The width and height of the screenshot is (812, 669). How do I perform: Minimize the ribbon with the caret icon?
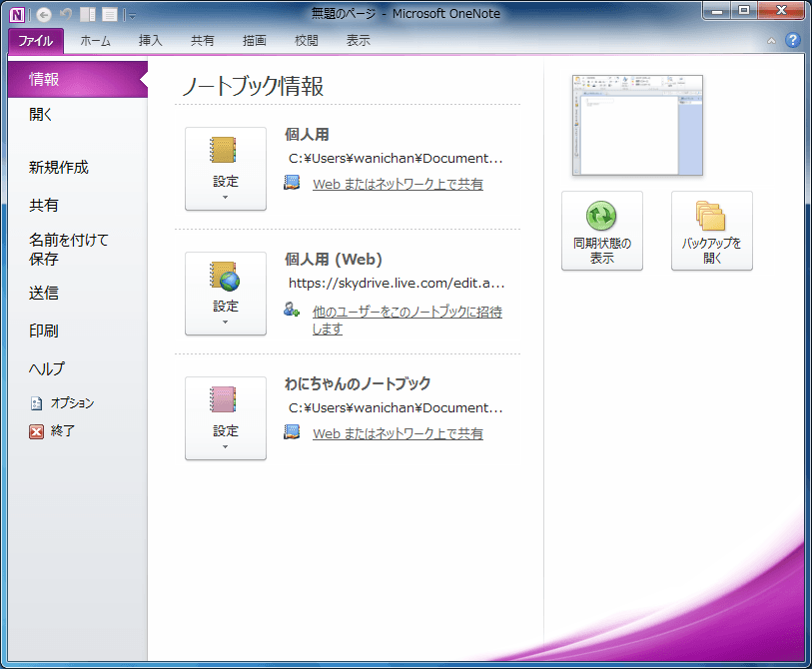coord(771,41)
